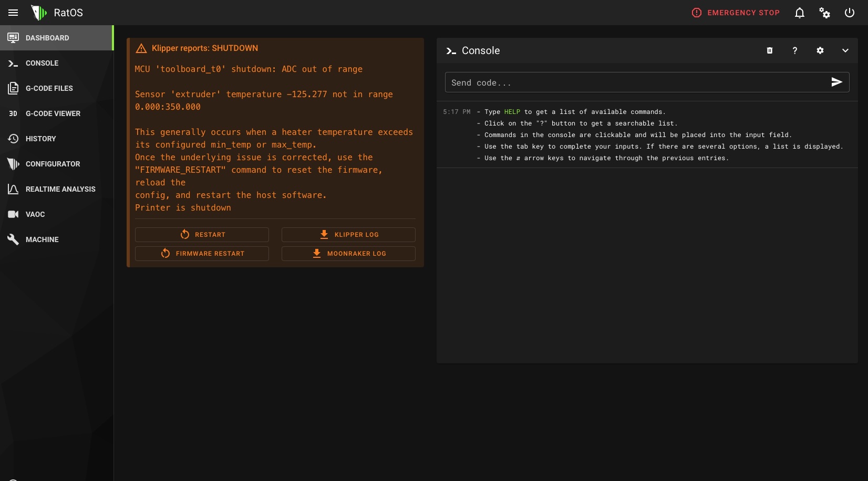
Task: Send the console command arrow
Action: 836,82
